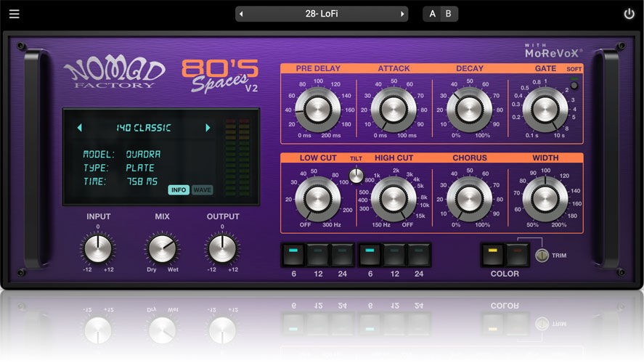Switch to the INFO display view

[179, 190]
